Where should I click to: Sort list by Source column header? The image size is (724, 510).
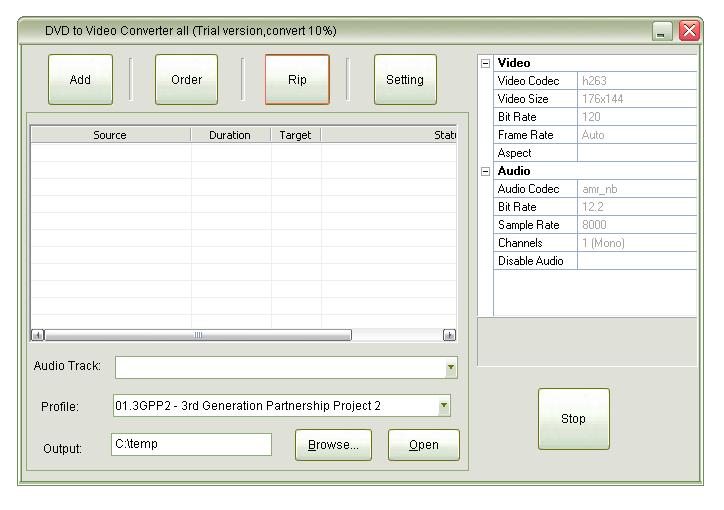[x=110, y=135]
